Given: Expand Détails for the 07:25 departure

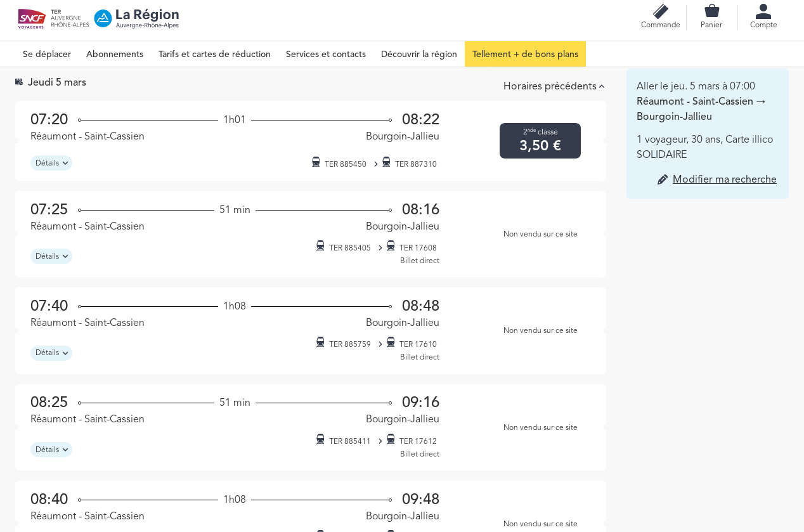Looking at the screenshot, I should point(51,256).
